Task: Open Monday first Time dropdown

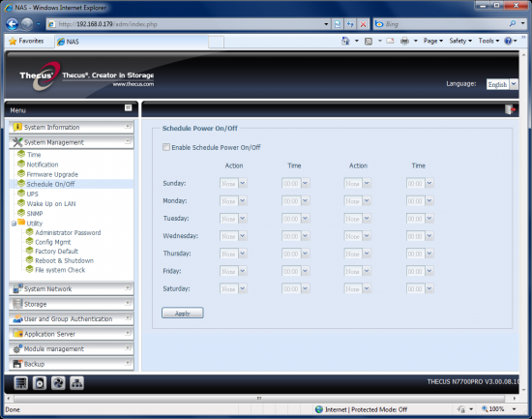Action: pos(296,201)
